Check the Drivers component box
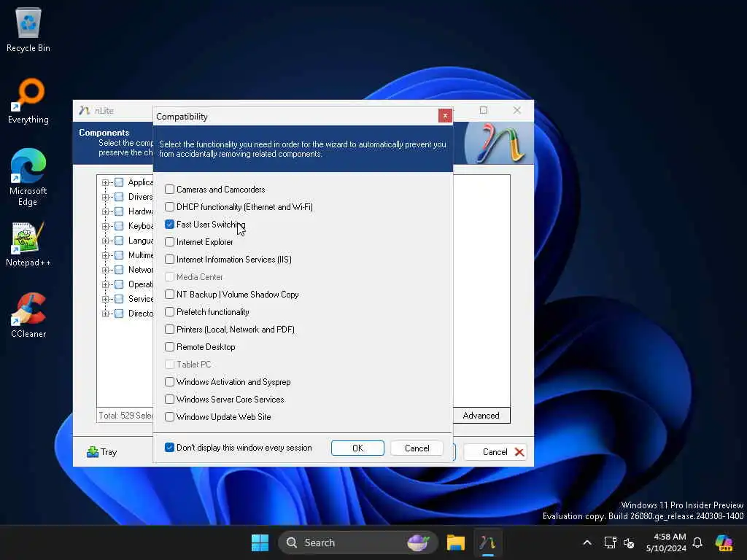The height and width of the screenshot is (560, 747). pos(119,197)
